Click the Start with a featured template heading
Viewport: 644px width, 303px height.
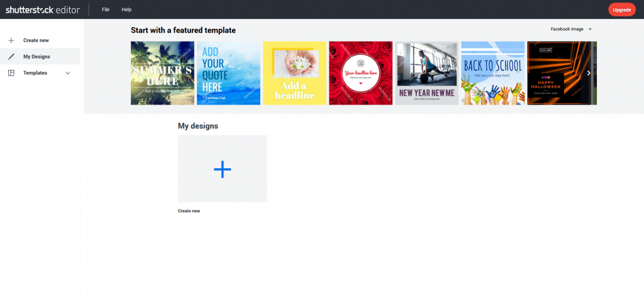tap(183, 30)
